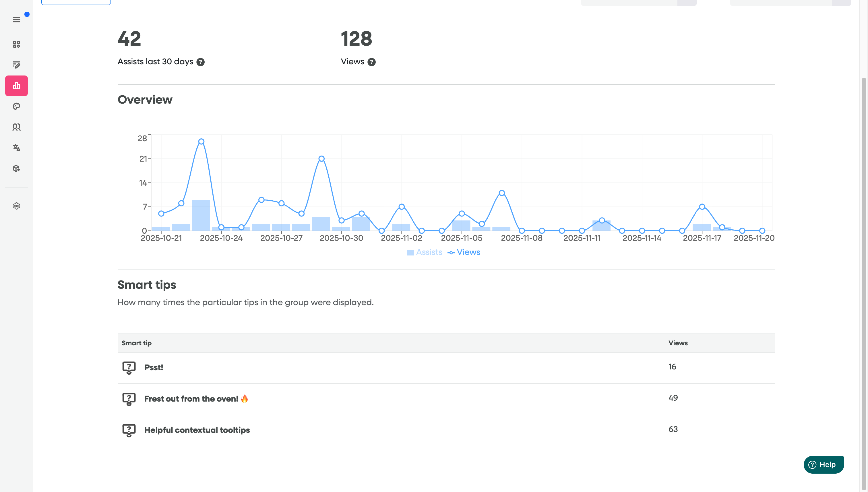Click help icon next to Assists last 30 days
This screenshot has width=868, height=492.
click(200, 62)
